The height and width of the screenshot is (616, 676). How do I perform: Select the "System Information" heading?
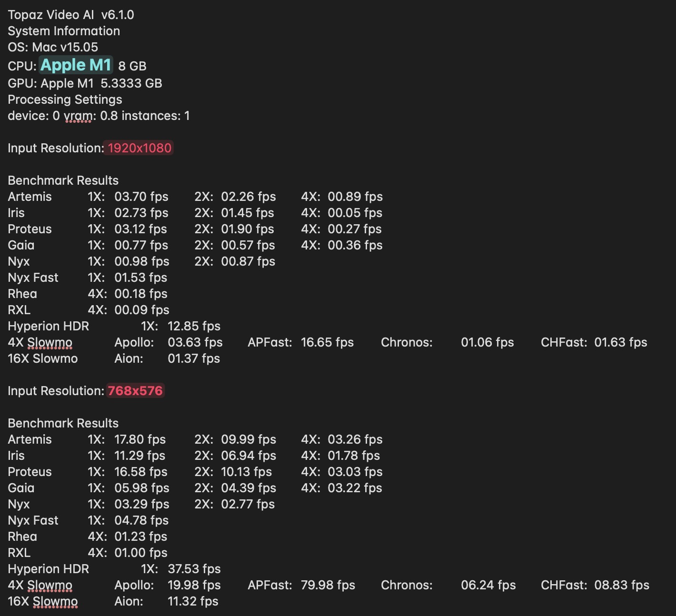(x=64, y=31)
